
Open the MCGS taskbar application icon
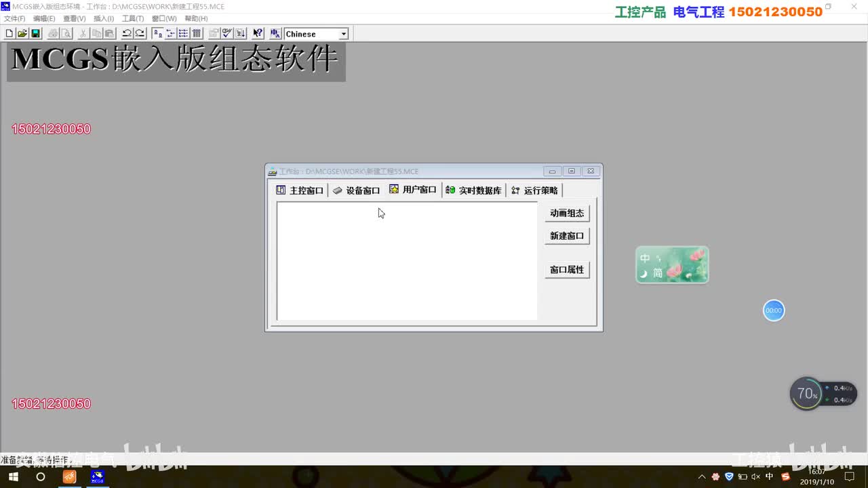tap(98, 477)
